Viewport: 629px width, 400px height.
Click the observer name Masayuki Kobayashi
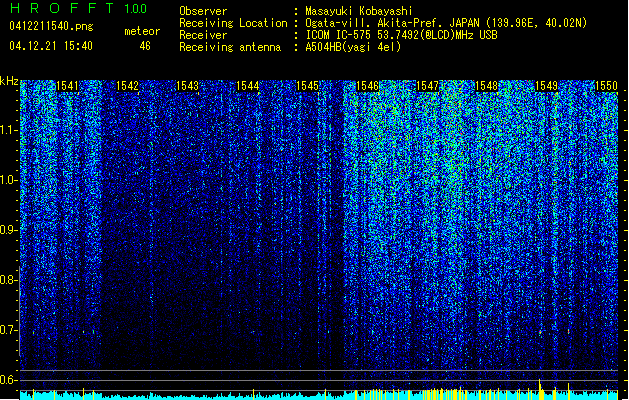(x=358, y=11)
